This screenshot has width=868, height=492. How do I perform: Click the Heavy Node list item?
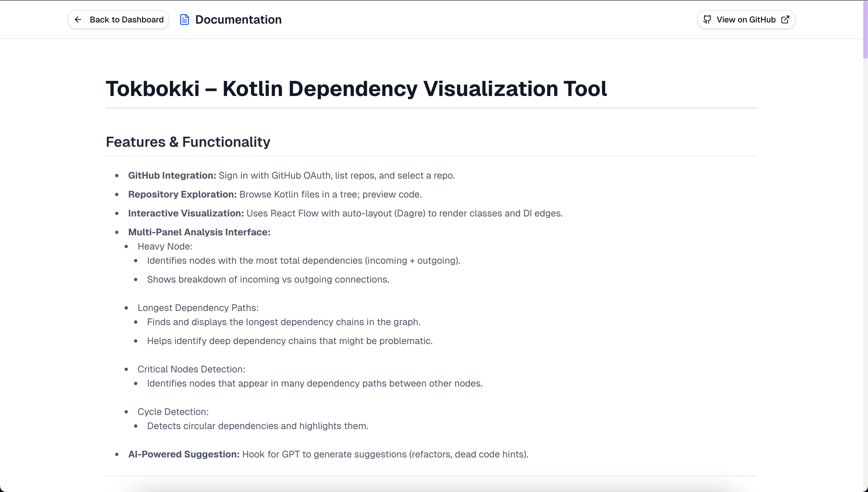(x=165, y=246)
